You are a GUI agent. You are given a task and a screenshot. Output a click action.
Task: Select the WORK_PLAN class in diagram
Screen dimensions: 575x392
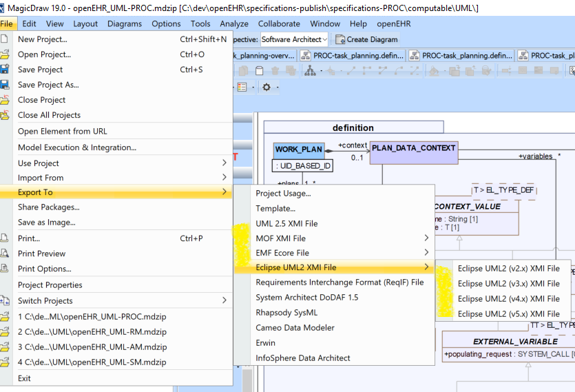(x=299, y=150)
